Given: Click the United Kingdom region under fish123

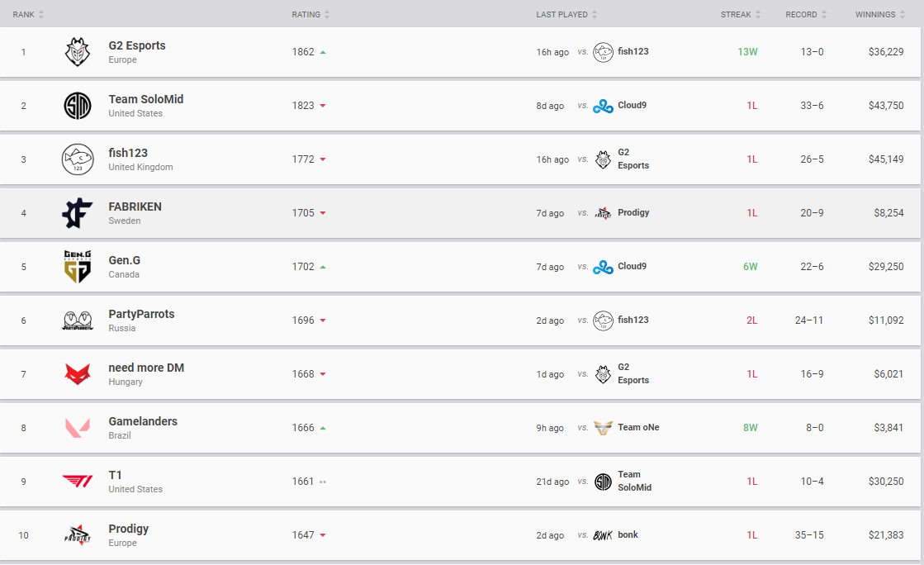Looking at the screenshot, I should tap(141, 167).
